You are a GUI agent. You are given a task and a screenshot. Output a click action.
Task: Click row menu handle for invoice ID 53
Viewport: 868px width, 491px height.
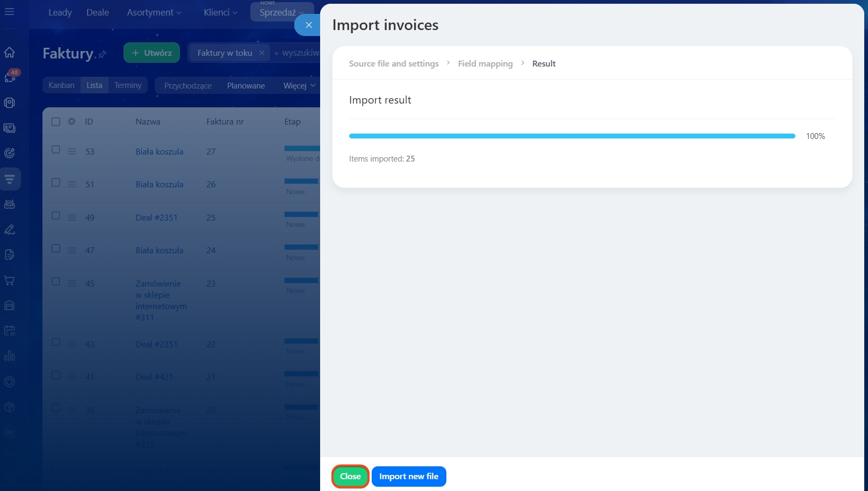click(72, 151)
